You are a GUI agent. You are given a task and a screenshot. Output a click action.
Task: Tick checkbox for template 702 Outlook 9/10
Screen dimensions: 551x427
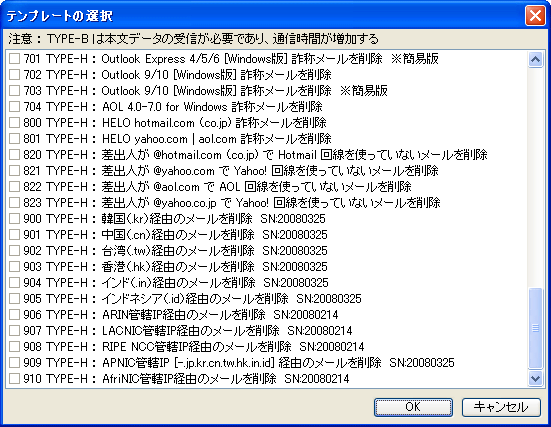pos(14,75)
